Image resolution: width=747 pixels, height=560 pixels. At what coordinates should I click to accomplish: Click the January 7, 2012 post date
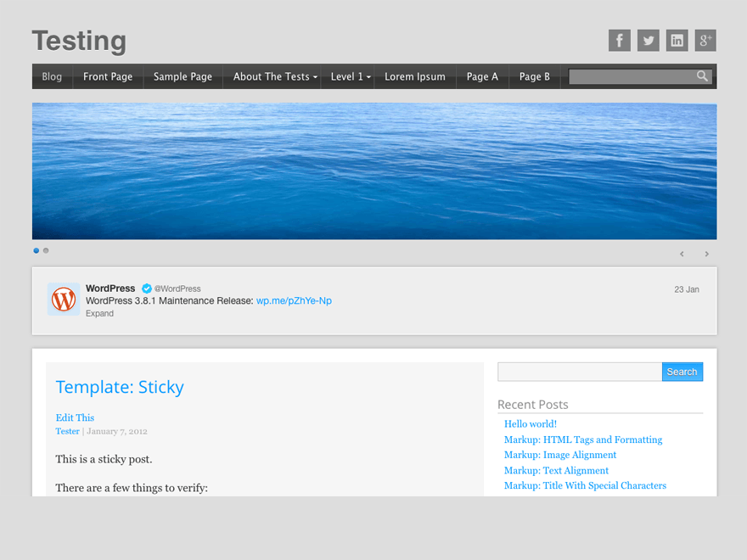[x=117, y=431]
